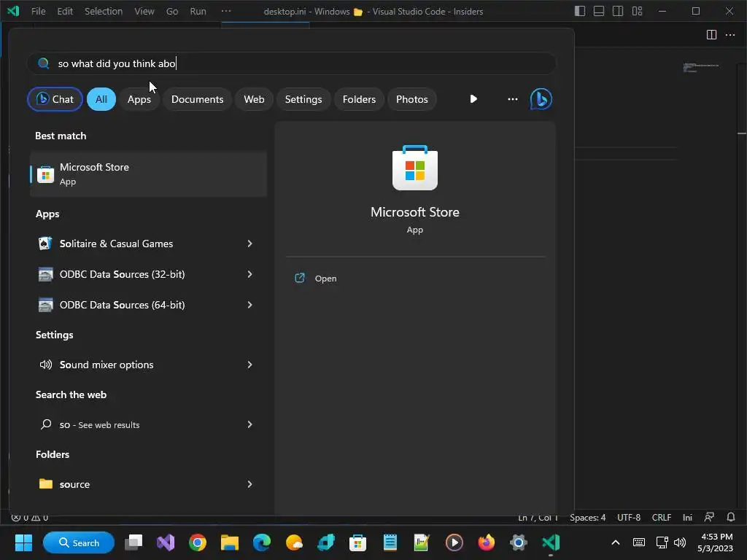The width and height of the screenshot is (747, 560).
Task: Show more search filters with play arrow
Action: click(x=473, y=99)
